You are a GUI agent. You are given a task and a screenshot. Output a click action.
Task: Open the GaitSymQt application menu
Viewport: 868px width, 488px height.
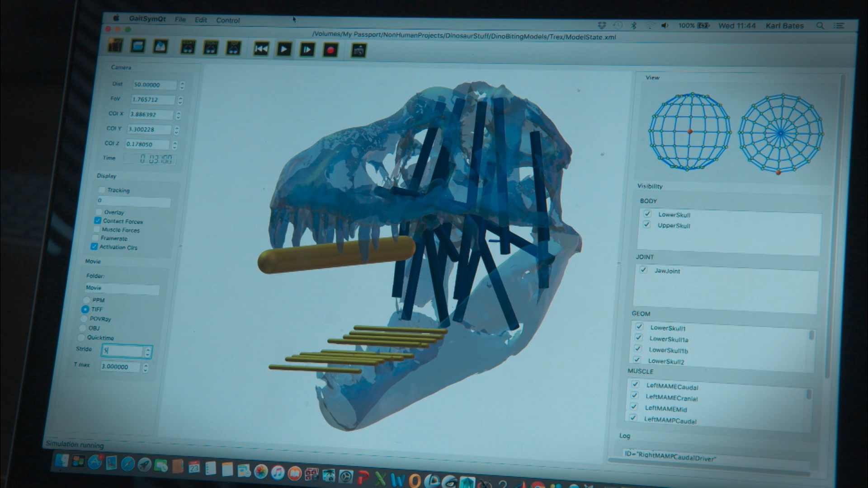point(147,19)
